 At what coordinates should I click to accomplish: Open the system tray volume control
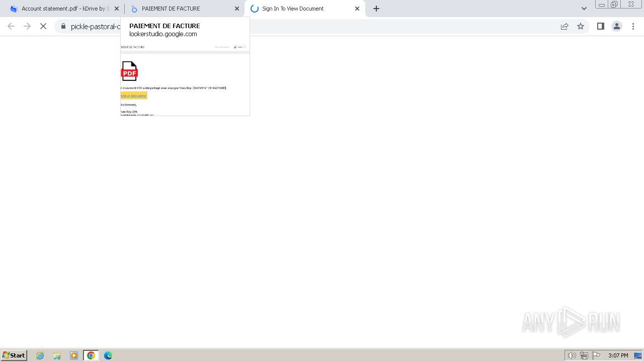coord(572,355)
